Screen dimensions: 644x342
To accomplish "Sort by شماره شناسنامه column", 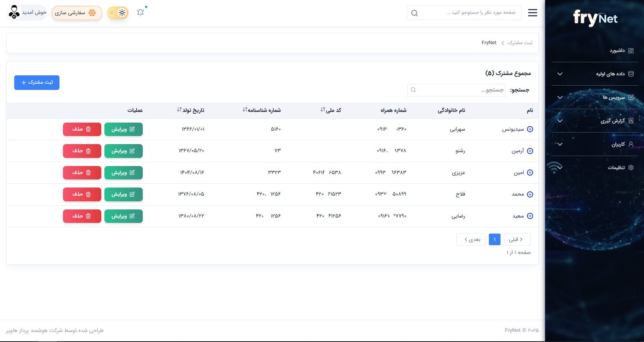I will pos(262,110).
